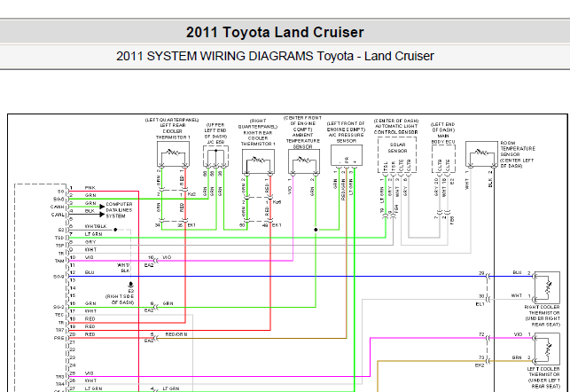This screenshot has height=392, width=570.
Task: Click the "LT GRN" wire label at pin 7
Action: [93, 234]
